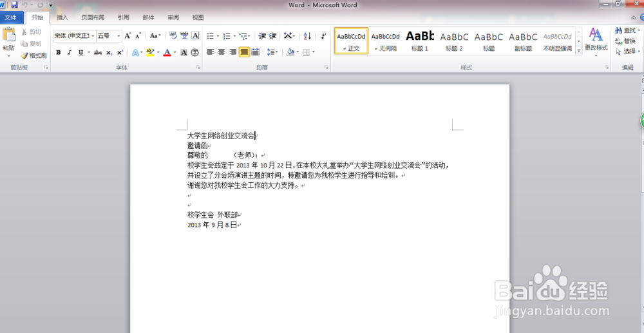Image resolution: width=644 pixels, height=333 pixels.
Task: Open the Change Case (Aa) dropdown
Action: (x=155, y=35)
